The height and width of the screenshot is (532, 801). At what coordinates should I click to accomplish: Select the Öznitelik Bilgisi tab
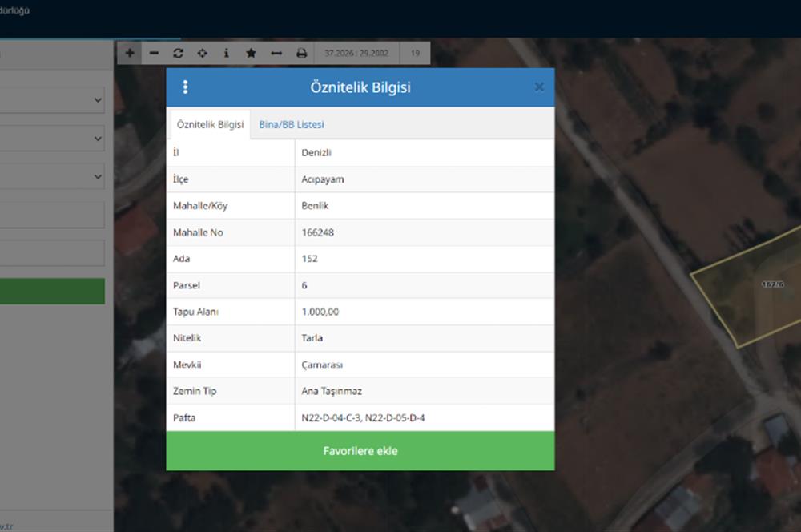(x=210, y=125)
